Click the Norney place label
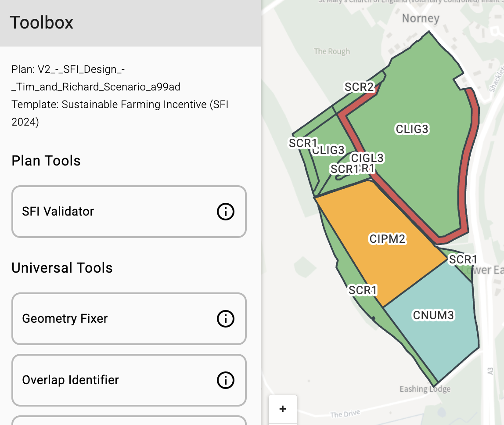 click(421, 18)
